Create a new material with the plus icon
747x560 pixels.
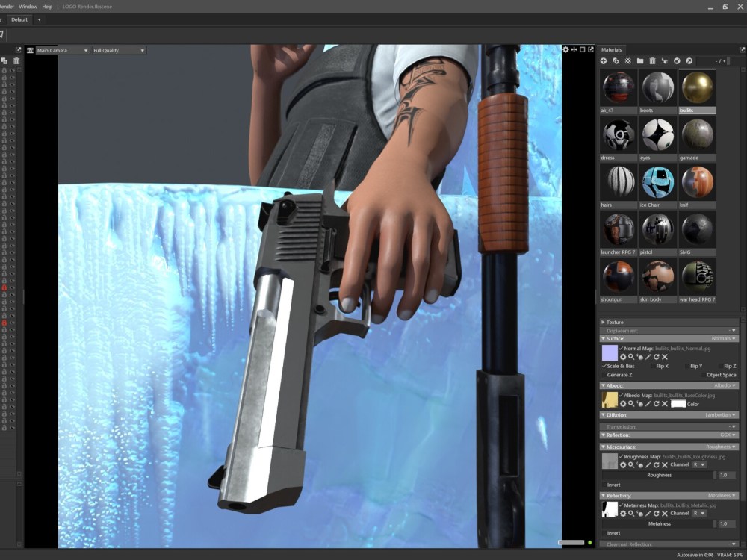pyautogui.click(x=603, y=61)
